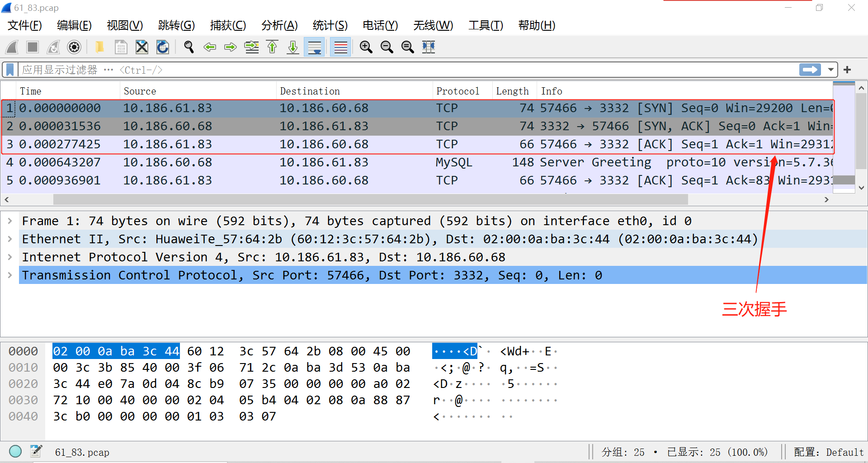The height and width of the screenshot is (463, 868).
Task: Zoom out the packet text
Action: tap(387, 47)
